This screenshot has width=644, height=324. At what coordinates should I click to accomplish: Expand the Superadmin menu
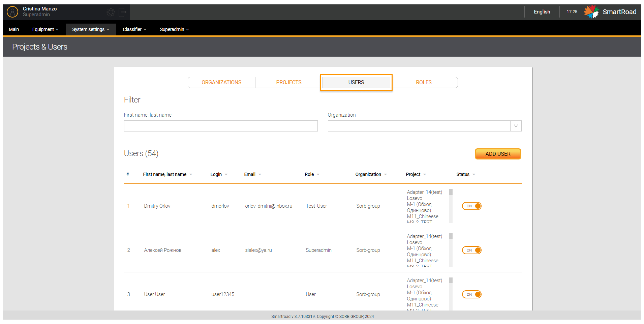[174, 29]
